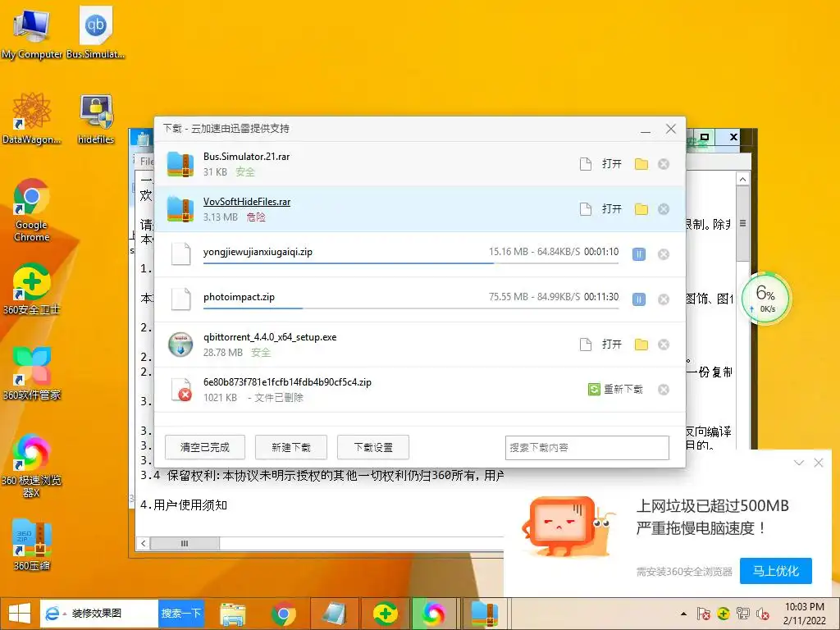The width and height of the screenshot is (840, 630).
Task: Show VovSoftHideFiles.rar in folder
Action: coord(641,209)
